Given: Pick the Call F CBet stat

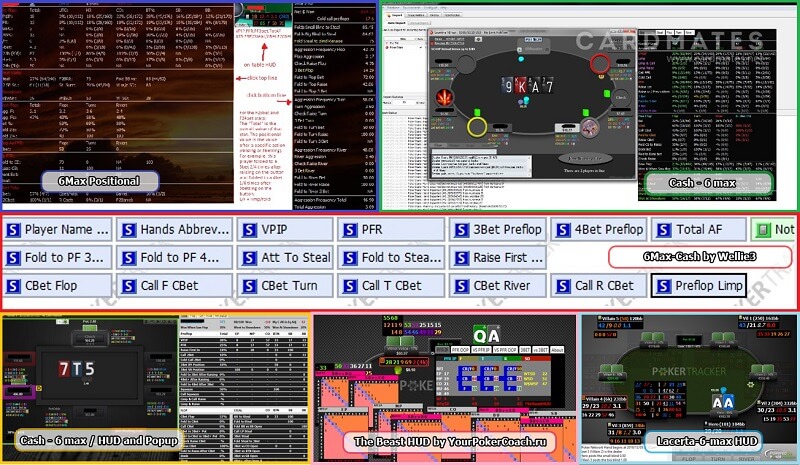Looking at the screenshot, I should (x=173, y=286).
